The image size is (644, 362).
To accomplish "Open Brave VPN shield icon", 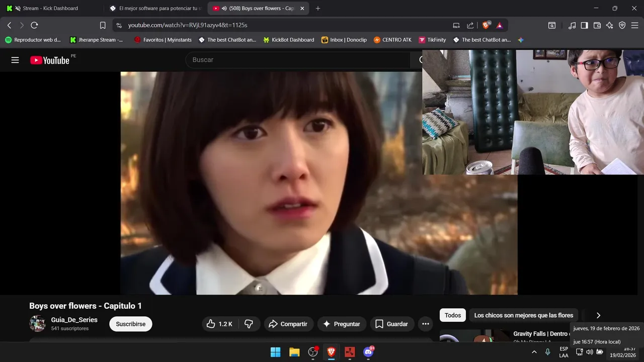I will click(622, 25).
